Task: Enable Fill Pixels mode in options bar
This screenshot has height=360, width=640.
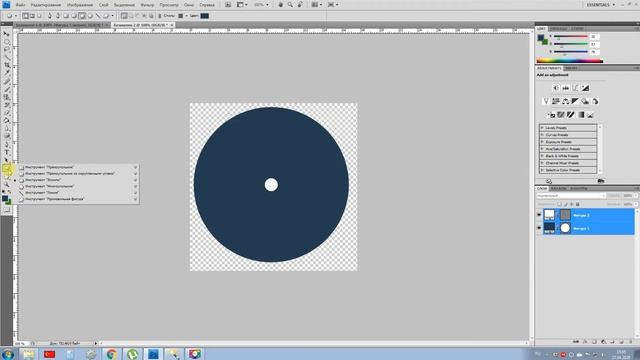Action: coord(39,16)
